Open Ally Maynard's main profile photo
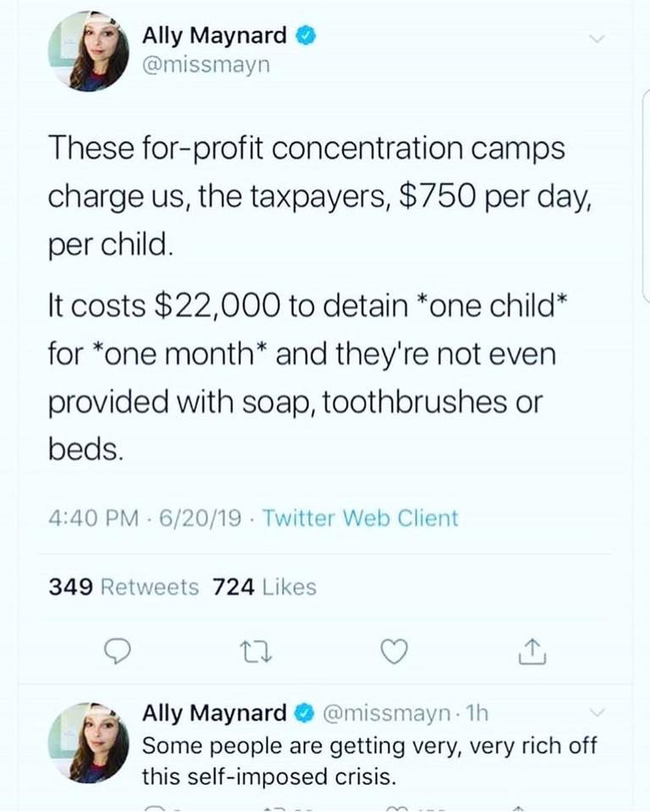The image size is (650, 812). [x=89, y=51]
